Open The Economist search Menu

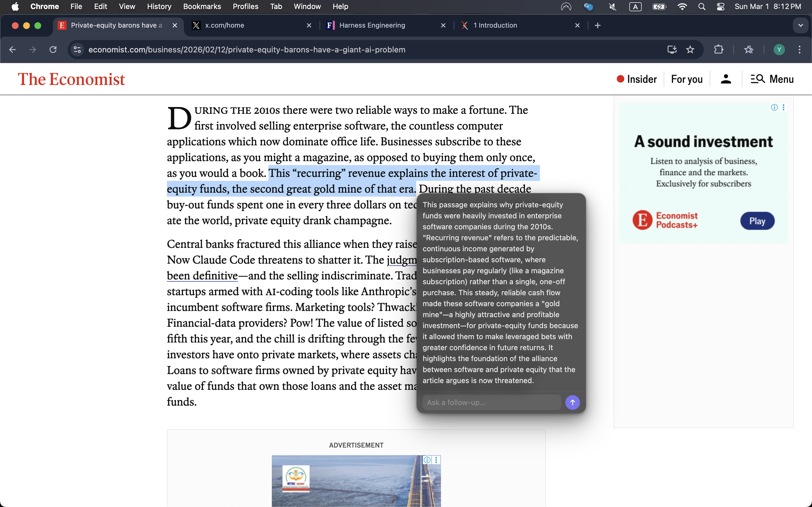pyautogui.click(x=772, y=79)
